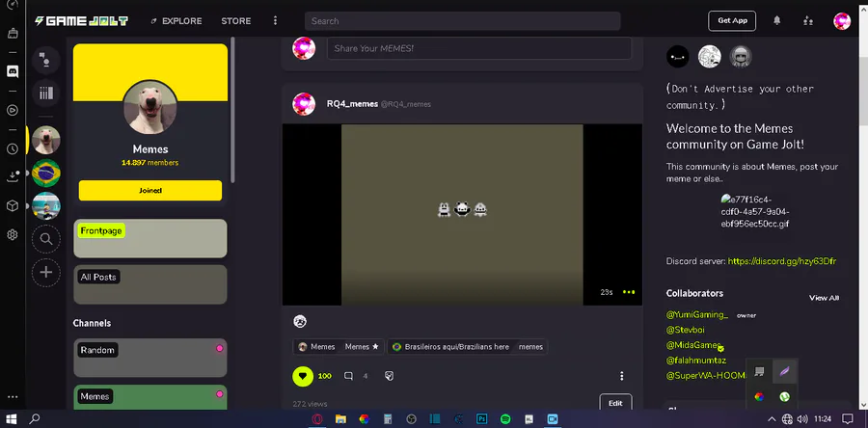The image size is (868, 428).
Task: Click the community sidebar scrollbar
Action: [233, 111]
